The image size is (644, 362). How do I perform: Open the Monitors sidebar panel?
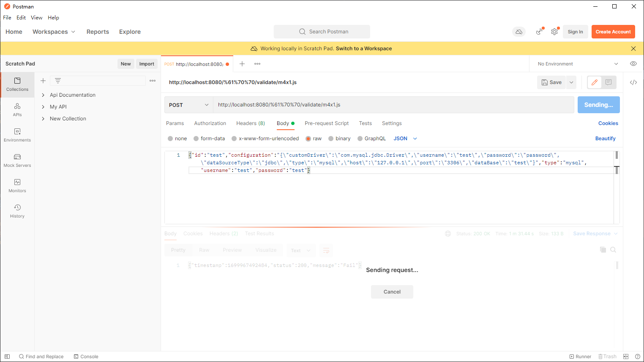click(17, 186)
